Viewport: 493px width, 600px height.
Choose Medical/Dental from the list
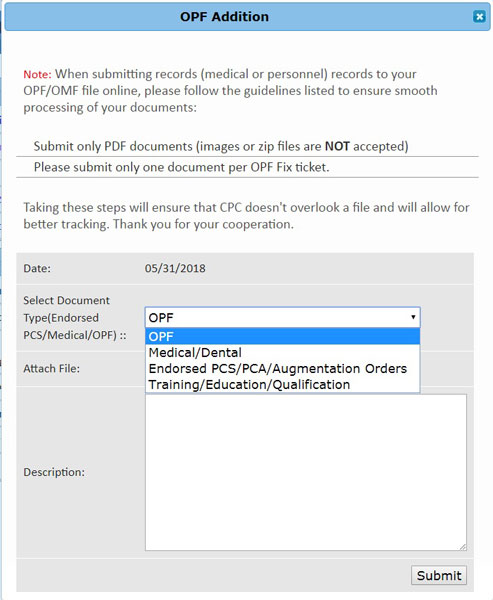(x=282, y=352)
